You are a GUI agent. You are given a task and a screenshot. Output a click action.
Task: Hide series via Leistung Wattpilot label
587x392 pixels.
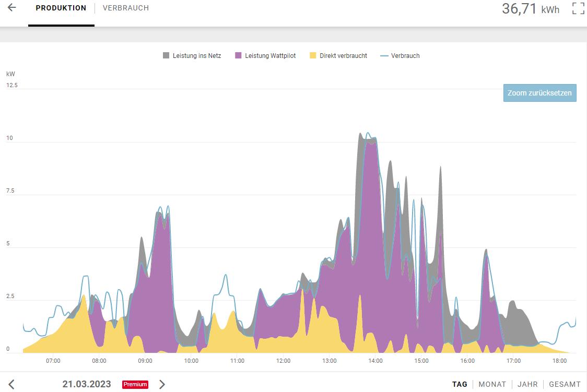(271, 56)
